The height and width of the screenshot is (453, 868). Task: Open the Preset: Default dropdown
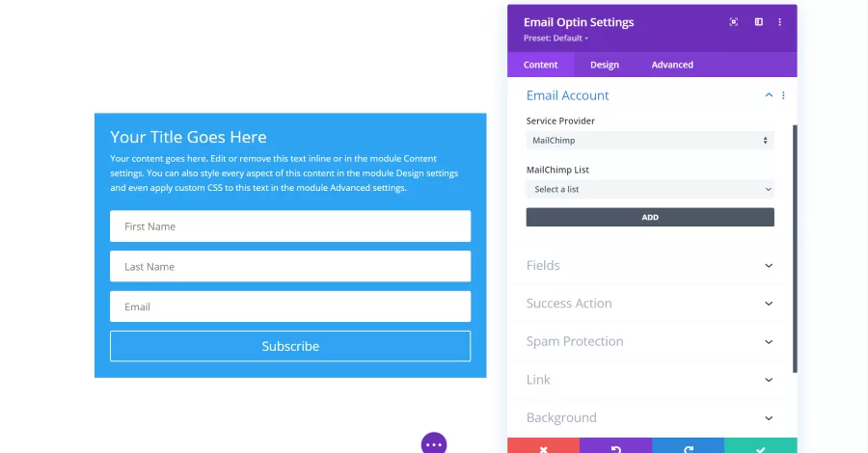coord(556,39)
